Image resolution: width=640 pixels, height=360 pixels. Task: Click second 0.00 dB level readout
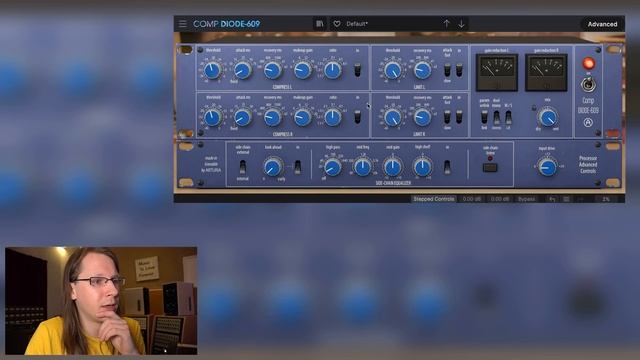coord(500,199)
